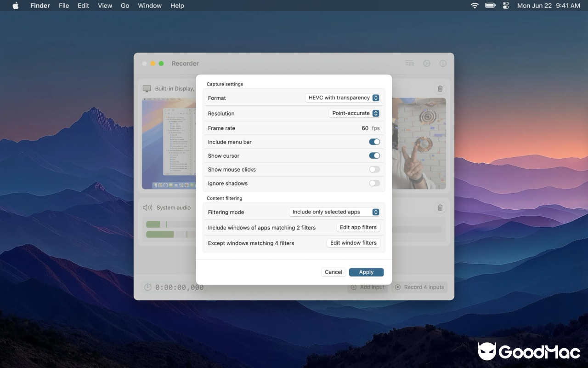
Task: Open the Help menu
Action: pos(177,6)
